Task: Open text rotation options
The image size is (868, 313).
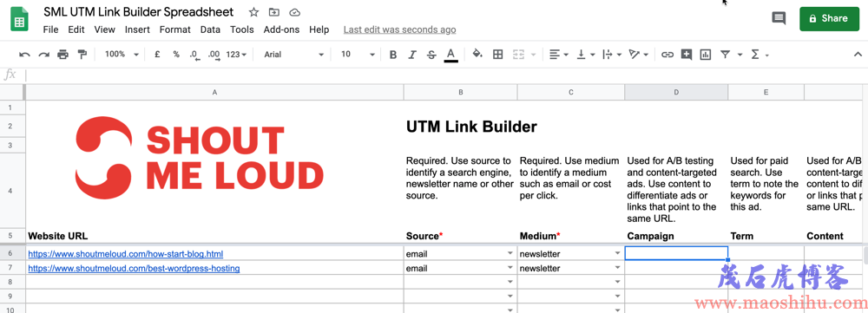Action: coord(638,55)
